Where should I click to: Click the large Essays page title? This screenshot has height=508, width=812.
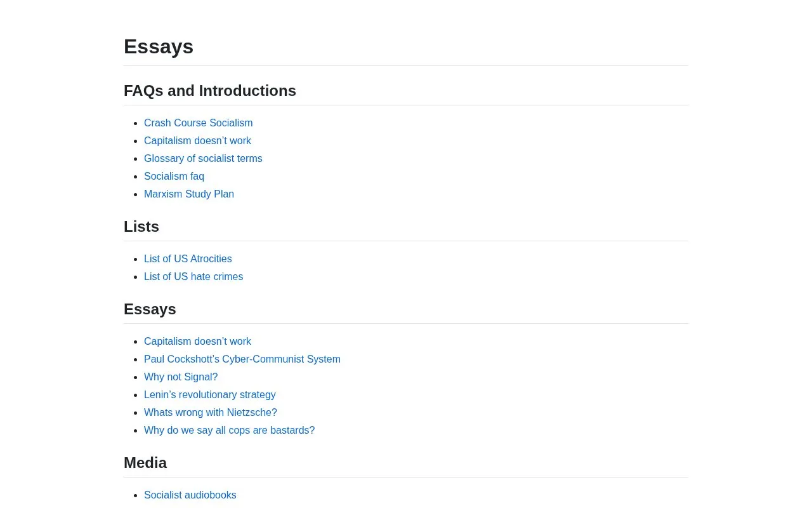coord(159,46)
